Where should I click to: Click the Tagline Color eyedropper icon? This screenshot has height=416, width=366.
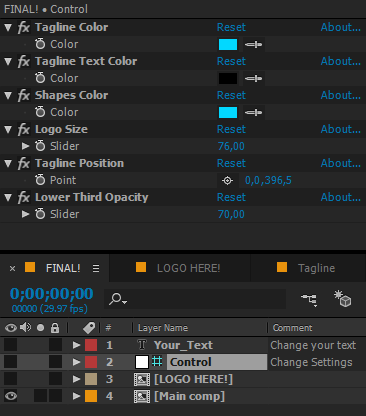coord(253,44)
